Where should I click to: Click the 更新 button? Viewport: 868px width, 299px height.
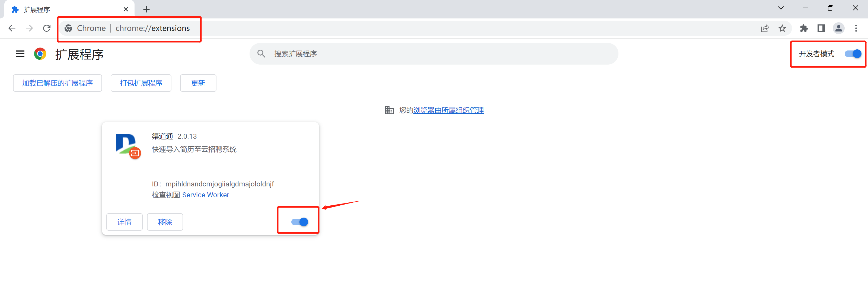point(198,83)
